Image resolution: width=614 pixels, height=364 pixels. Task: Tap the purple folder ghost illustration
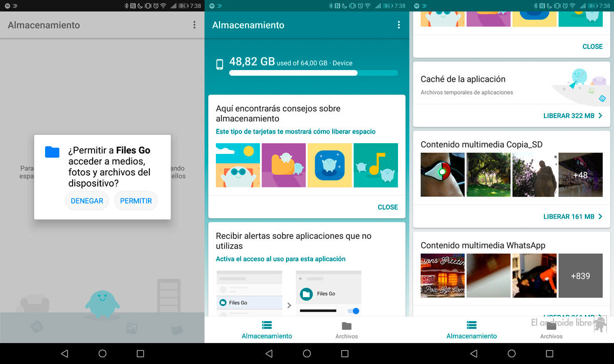click(x=283, y=165)
